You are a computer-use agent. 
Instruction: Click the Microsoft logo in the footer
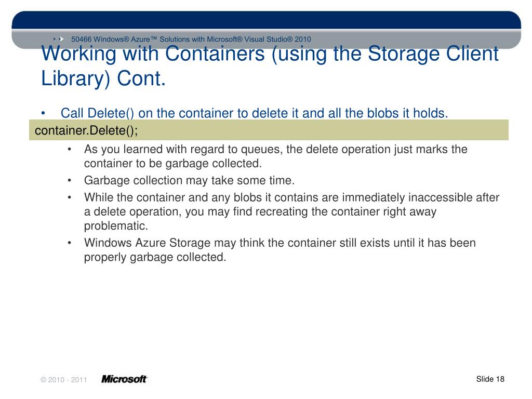pos(124,379)
